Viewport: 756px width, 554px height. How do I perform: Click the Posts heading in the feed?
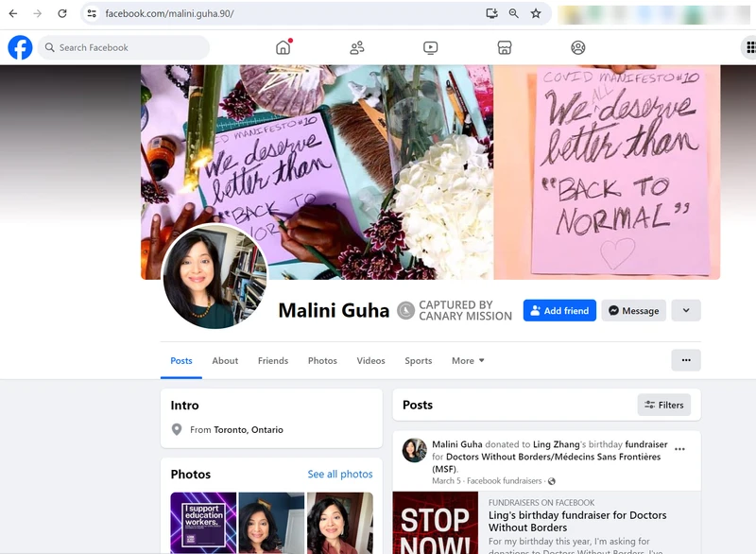click(x=418, y=405)
